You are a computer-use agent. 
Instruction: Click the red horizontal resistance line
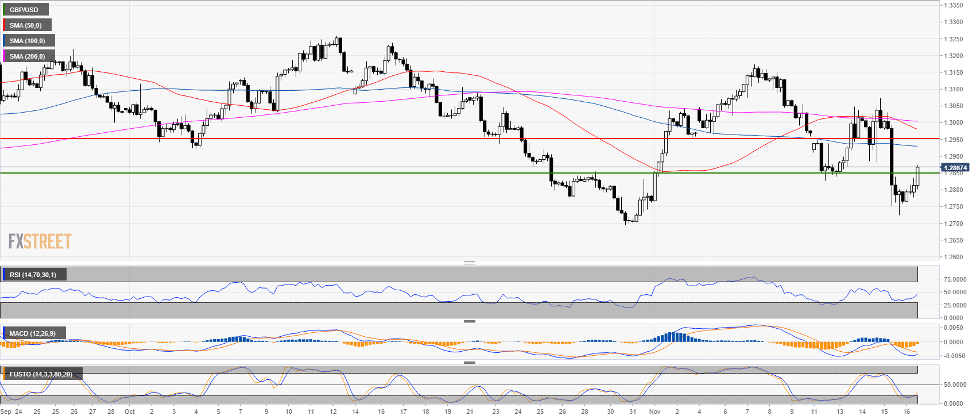[470, 139]
